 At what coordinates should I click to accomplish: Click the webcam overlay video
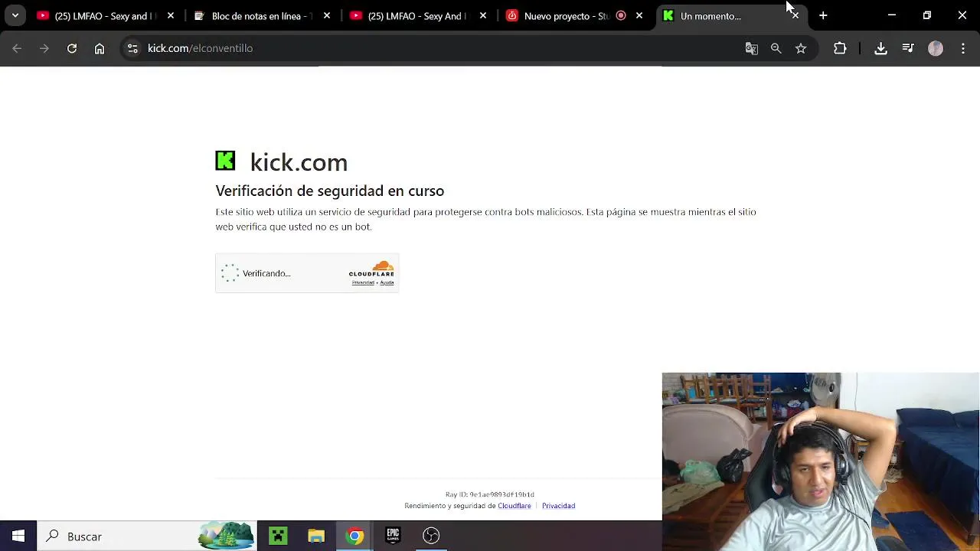tap(820, 461)
